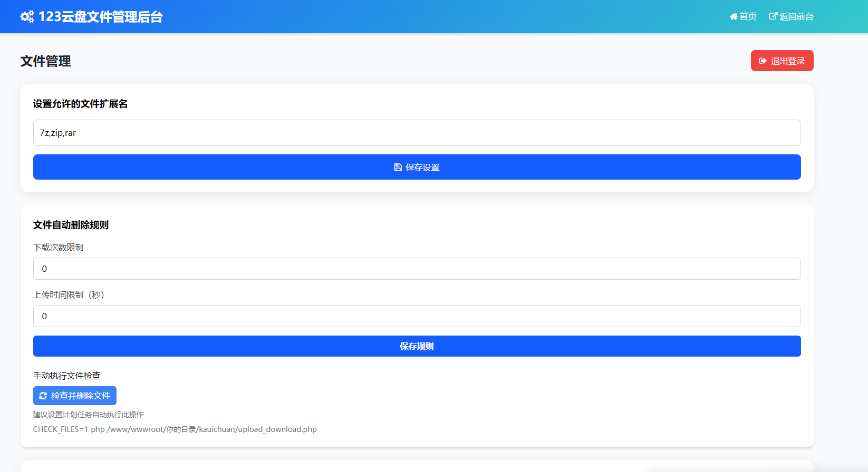Click the floppy disk icon on 保存设置
Screen dimensions: 868x472
pyautogui.click(x=398, y=168)
